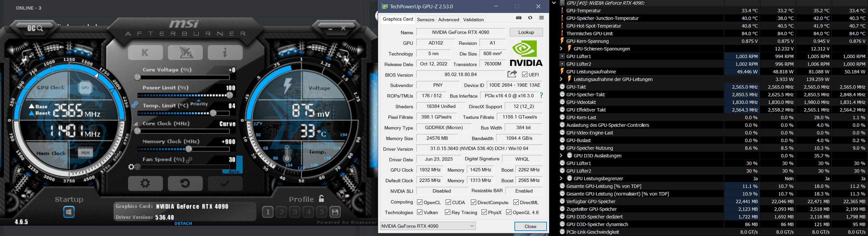The width and height of the screenshot is (868, 236).
Task: Switch to Sensors tab in GPU-Z
Action: (x=426, y=20)
